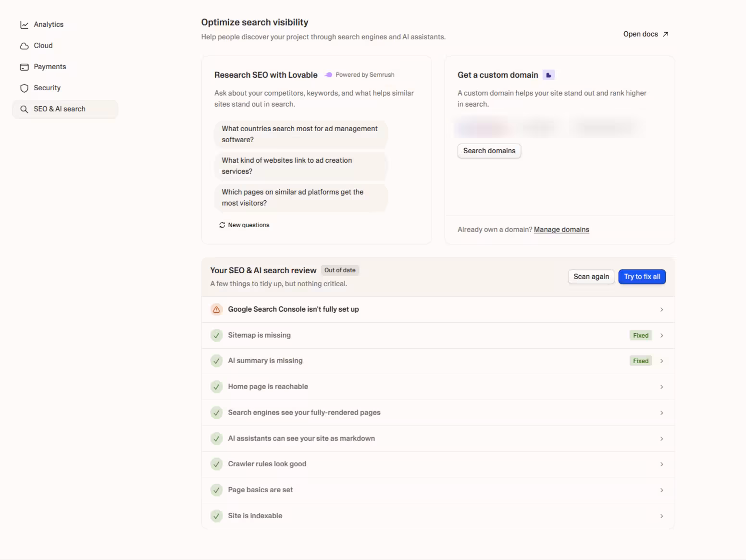746x560 pixels.
Task: Click Powered by Semrush text
Action: 365,75
